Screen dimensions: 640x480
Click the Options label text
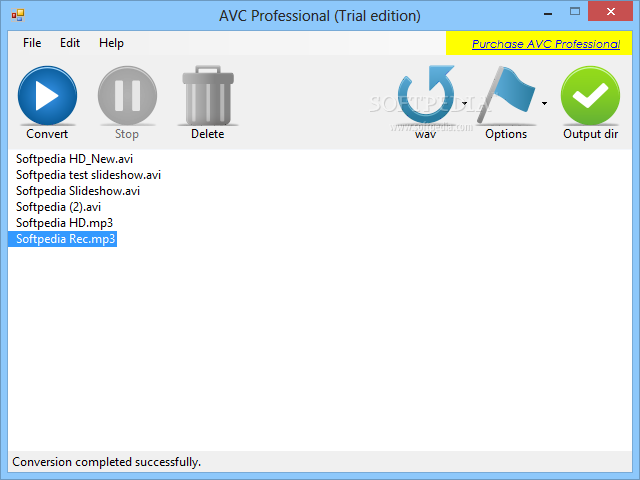click(x=506, y=134)
